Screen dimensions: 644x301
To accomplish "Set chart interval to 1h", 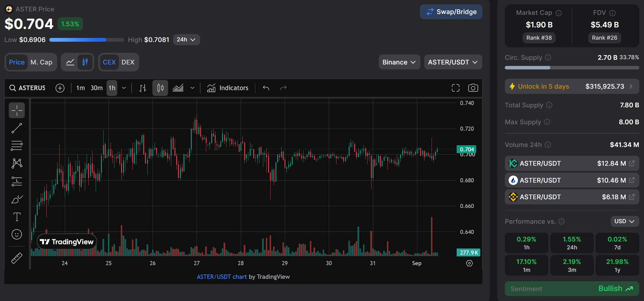I will click(112, 88).
